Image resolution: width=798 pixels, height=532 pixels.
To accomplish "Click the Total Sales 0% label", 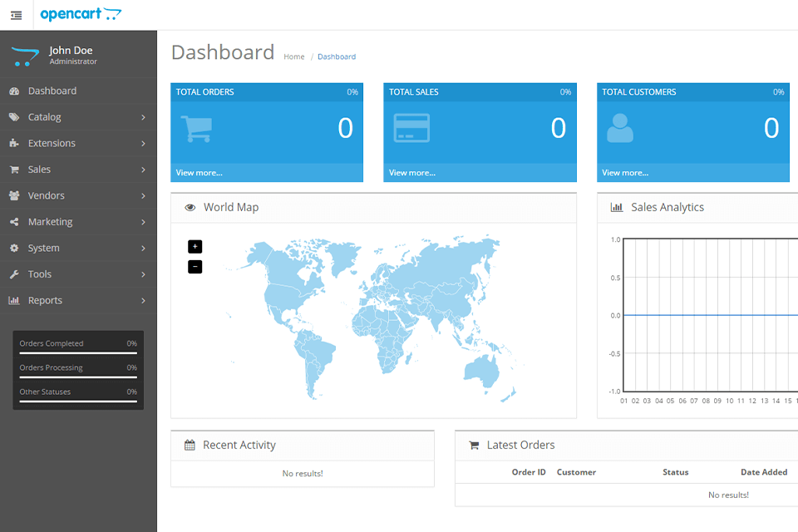I will pos(565,92).
